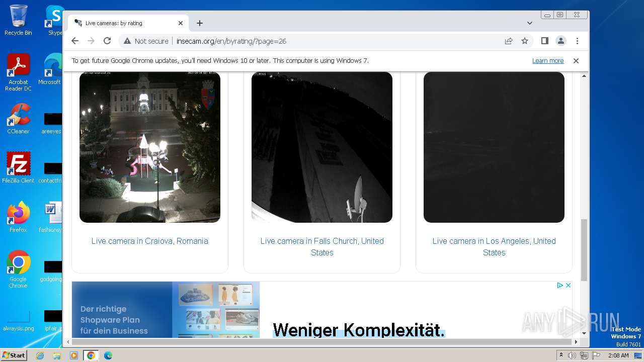The width and height of the screenshot is (644, 362).
Task: Click the address bar URL
Action: click(231, 41)
